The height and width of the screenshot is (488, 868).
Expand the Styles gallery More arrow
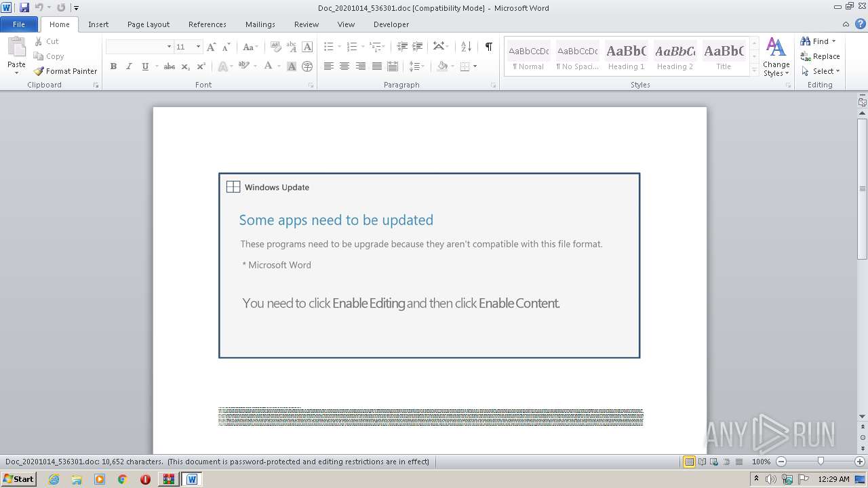point(754,70)
